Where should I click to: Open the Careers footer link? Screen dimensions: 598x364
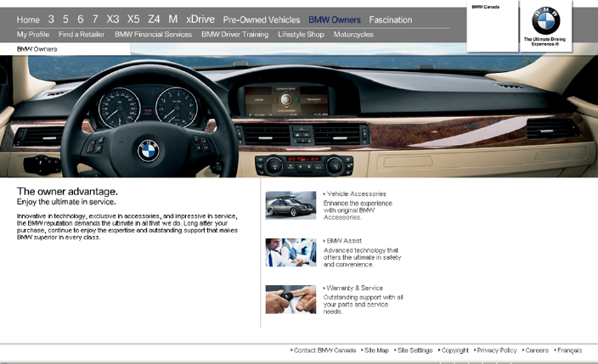tap(537, 350)
